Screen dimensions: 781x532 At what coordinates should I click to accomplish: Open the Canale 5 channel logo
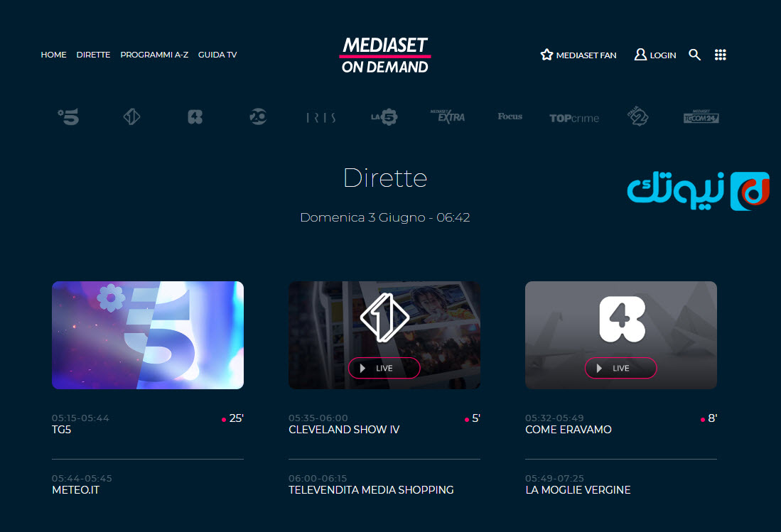68,117
